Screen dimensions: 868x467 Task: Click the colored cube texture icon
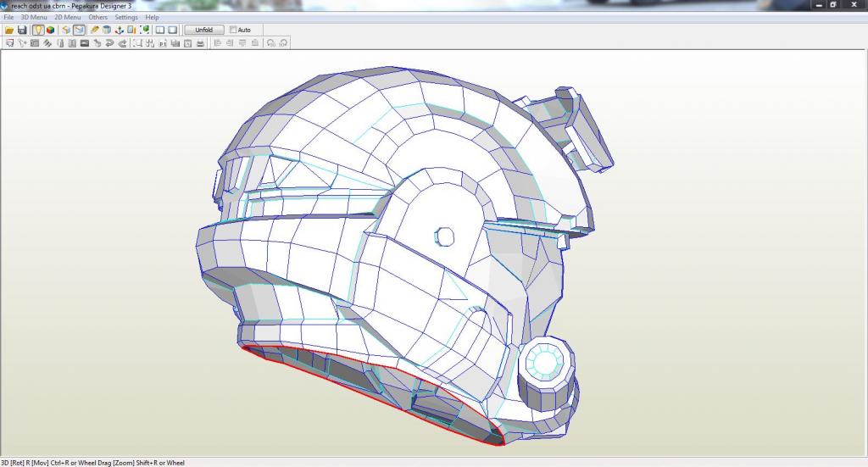[50, 30]
